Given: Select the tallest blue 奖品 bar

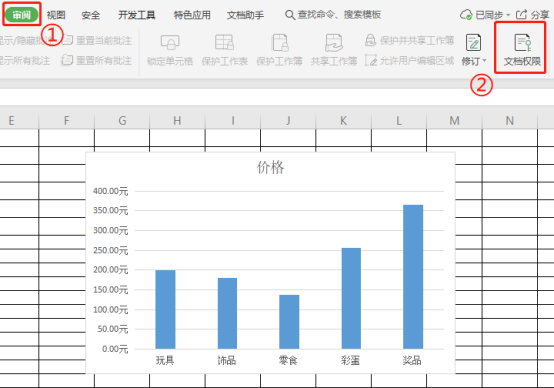Looking at the screenshot, I should click(x=413, y=277).
